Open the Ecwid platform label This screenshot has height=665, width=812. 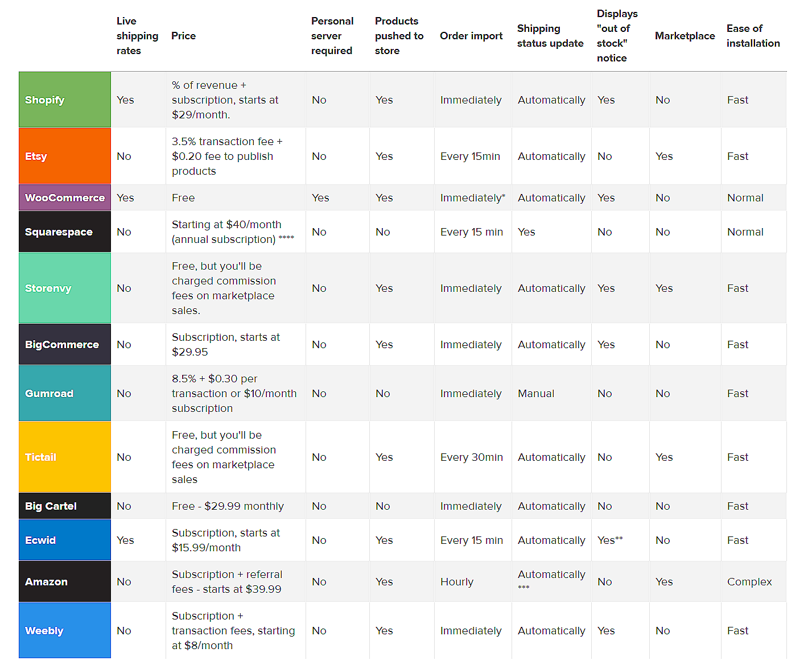click(64, 540)
